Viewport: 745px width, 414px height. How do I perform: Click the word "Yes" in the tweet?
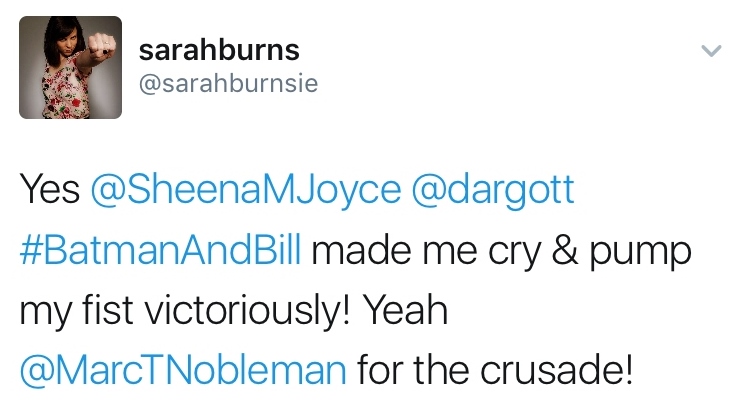click(x=49, y=191)
